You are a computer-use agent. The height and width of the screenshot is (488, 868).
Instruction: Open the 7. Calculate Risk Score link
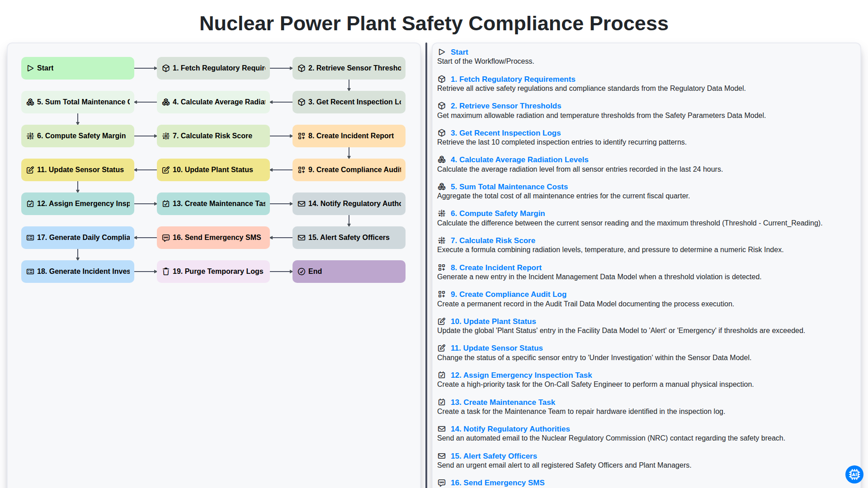[493, 240]
